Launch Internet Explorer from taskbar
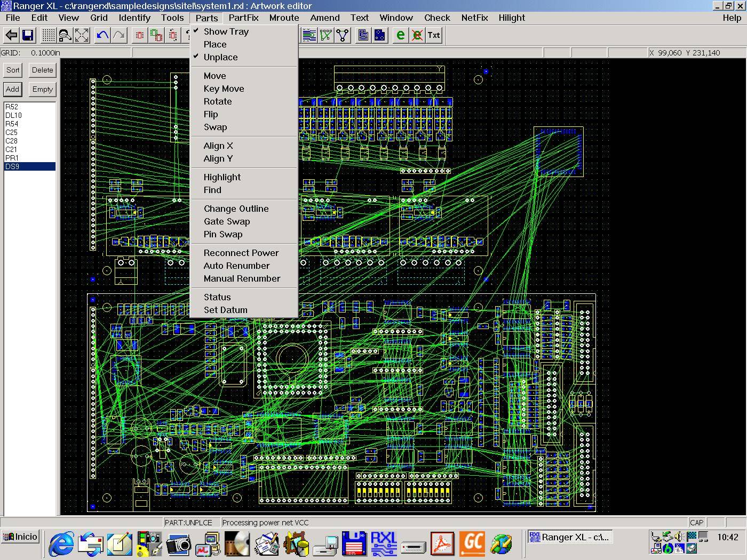 pos(62,545)
